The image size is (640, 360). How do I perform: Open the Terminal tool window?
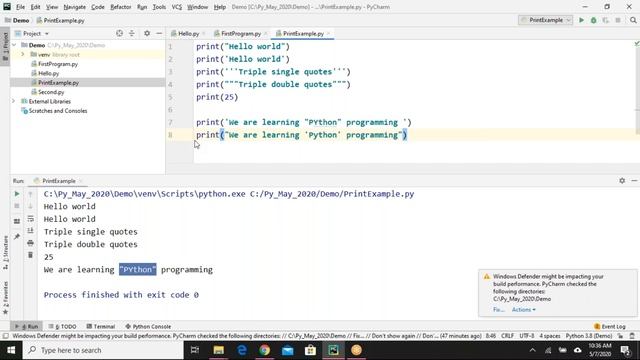click(100, 327)
